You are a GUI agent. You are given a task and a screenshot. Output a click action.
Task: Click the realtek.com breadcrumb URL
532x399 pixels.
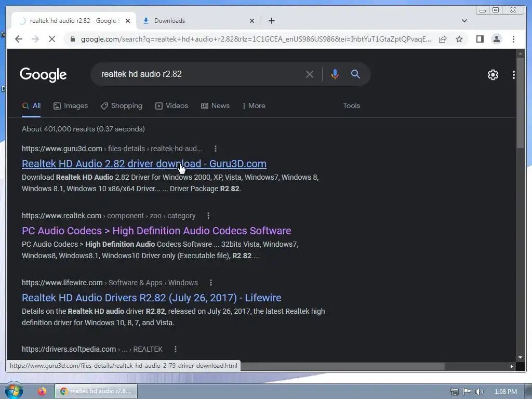click(109, 216)
